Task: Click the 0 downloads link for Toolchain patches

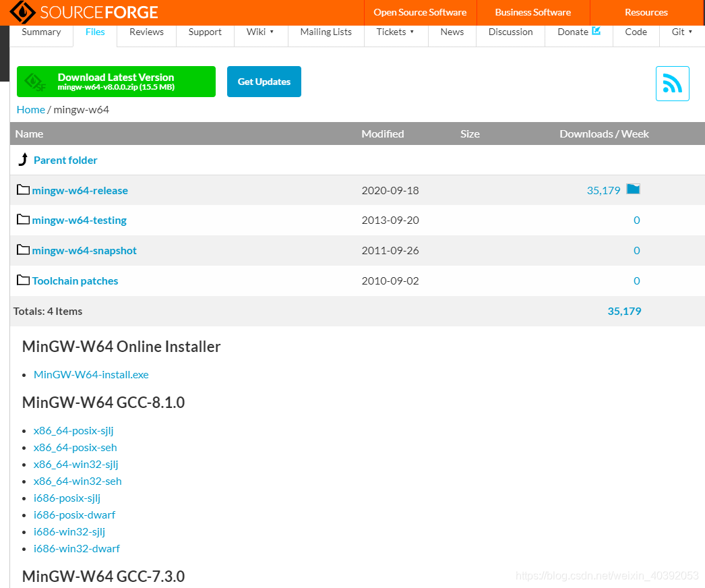Action: click(637, 281)
